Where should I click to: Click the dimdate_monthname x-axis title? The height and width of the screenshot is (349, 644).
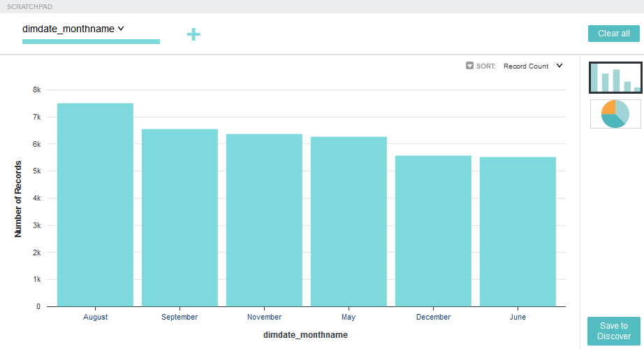pyautogui.click(x=305, y=334)
